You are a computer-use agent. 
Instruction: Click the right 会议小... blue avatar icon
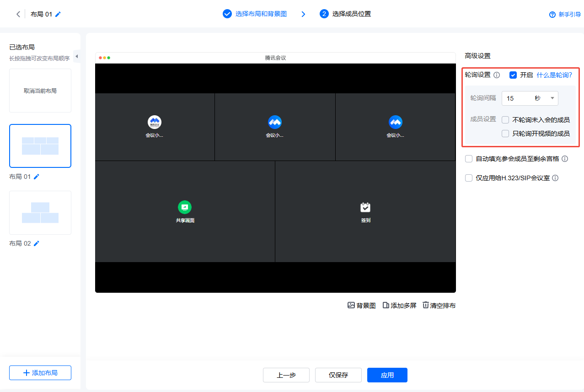point(395,122)
